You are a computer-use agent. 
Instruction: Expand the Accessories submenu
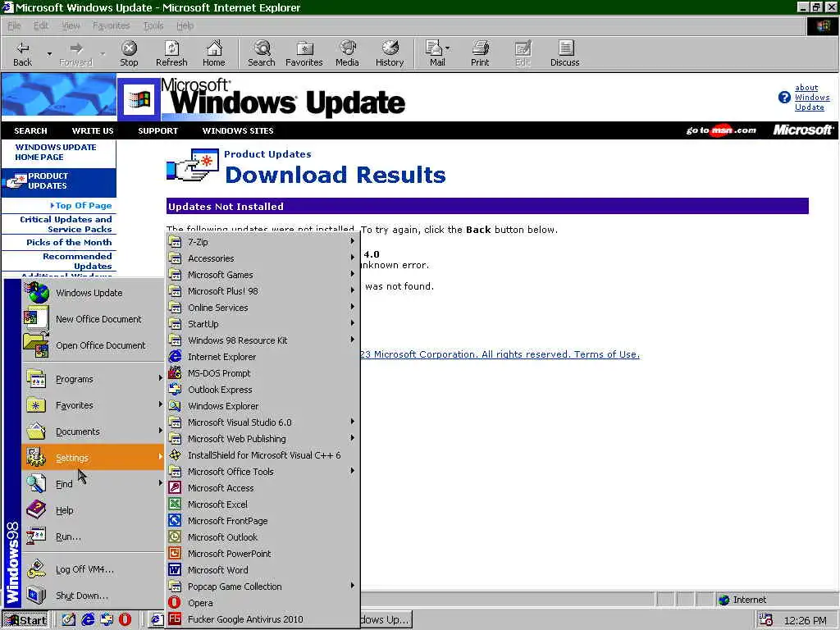tap(262, 258)
